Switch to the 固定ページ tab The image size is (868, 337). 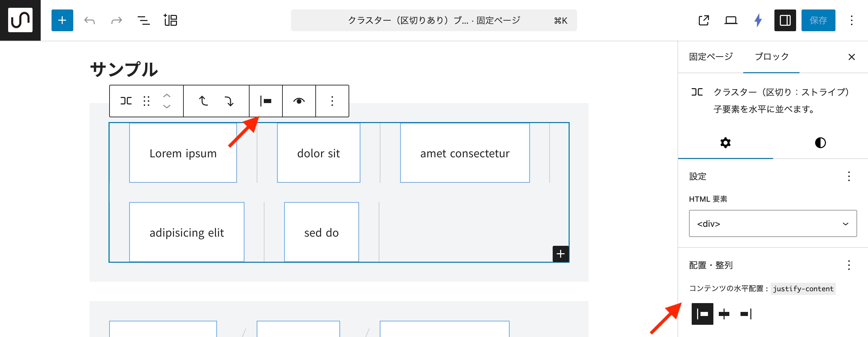[711, 57]
